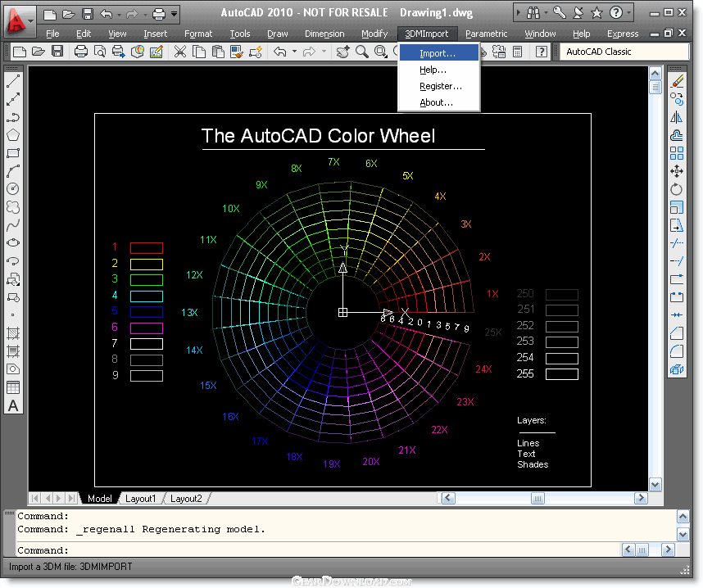Activate the Arc tool
This screenshot has width=703, height=588.
[13, 171]
